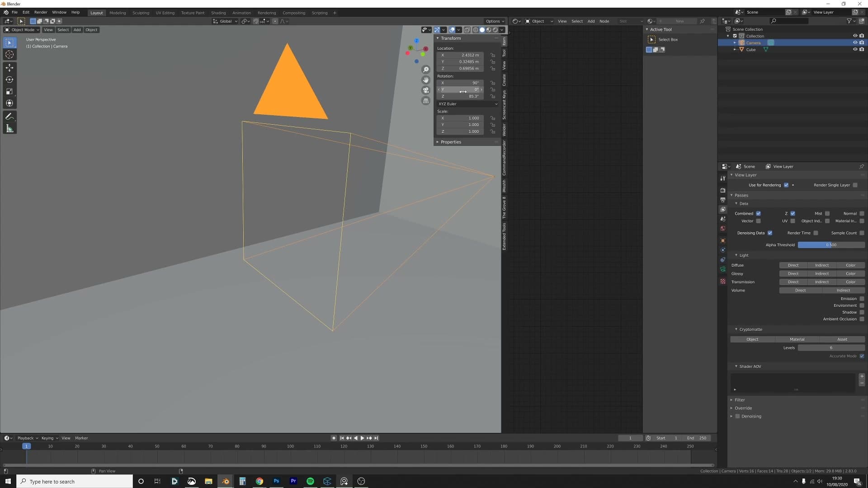Toggle Camera visibility eye in outliner
The image size is (868, 488).
click(855, 43)
